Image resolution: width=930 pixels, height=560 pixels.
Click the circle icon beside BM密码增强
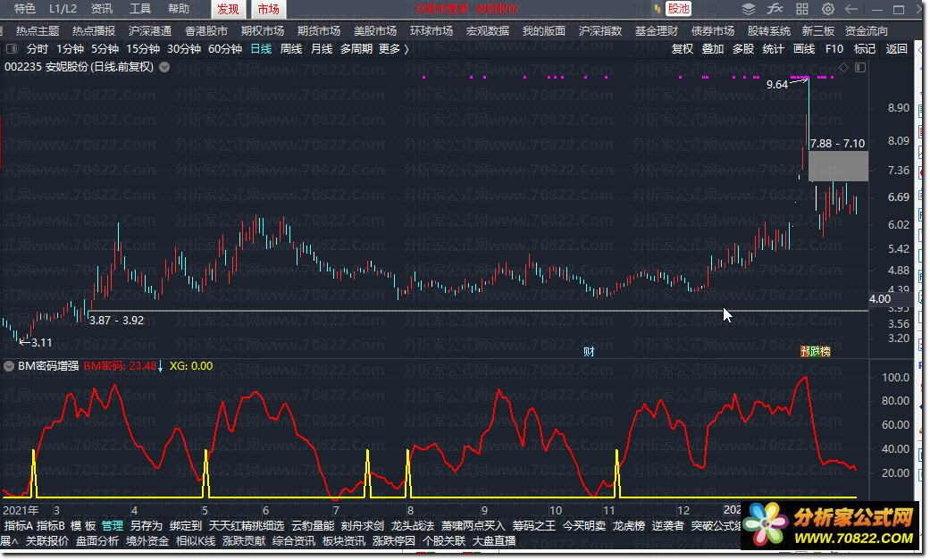(9, 366)
